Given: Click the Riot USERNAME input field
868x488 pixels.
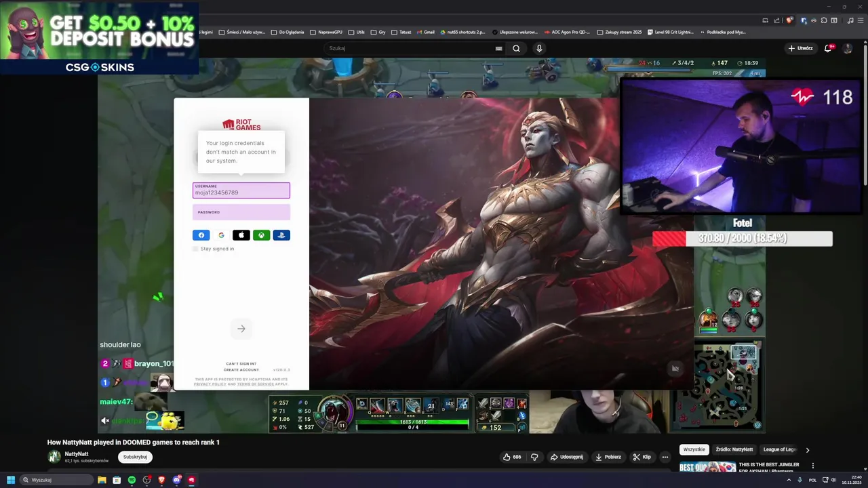Looking at the screenshot, I should tap(241, 190).
